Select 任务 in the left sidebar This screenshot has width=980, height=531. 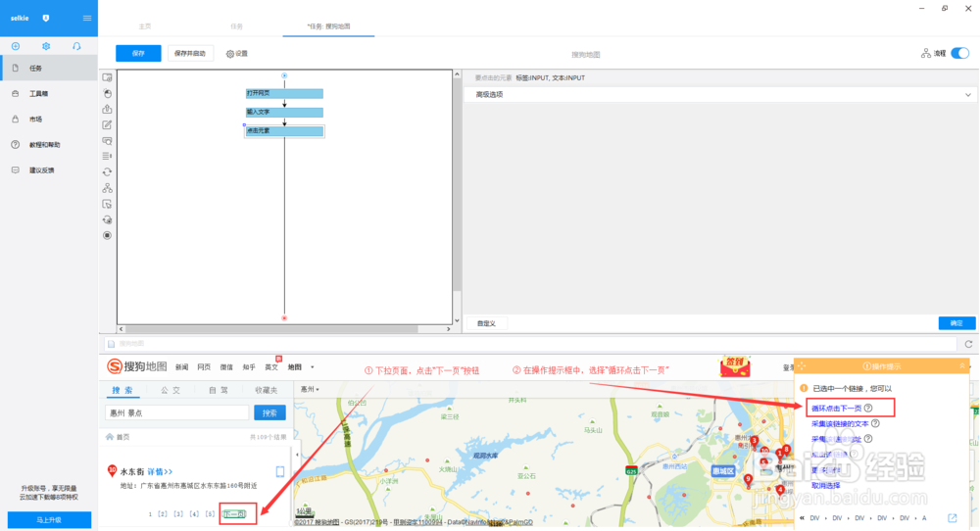pyautogui.click(x=49, y=69)
